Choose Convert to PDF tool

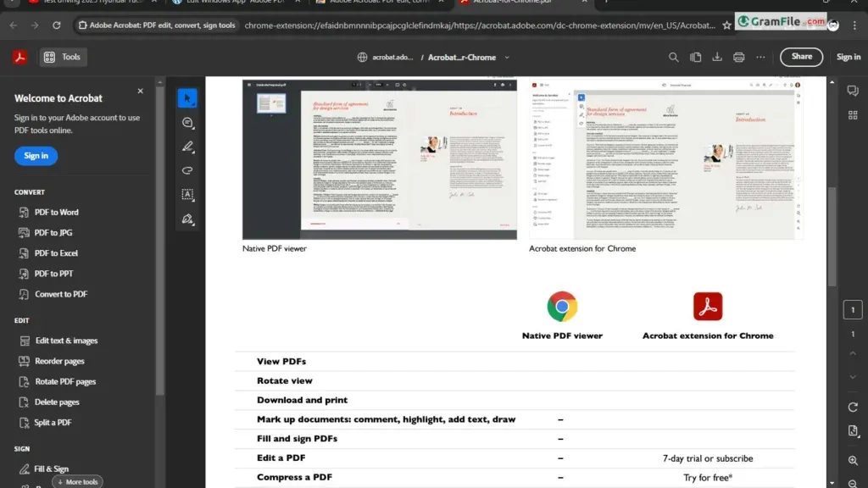[53, 294]
